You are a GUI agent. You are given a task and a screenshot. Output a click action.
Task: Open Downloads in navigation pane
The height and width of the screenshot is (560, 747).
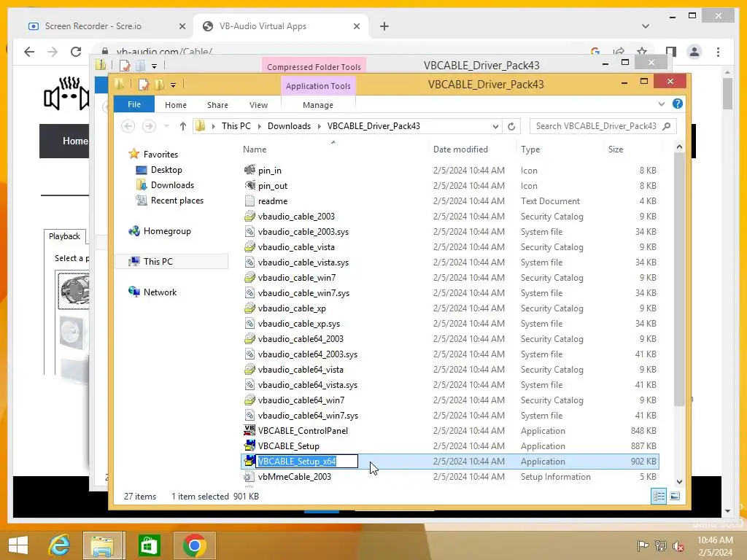coord(172,184)
